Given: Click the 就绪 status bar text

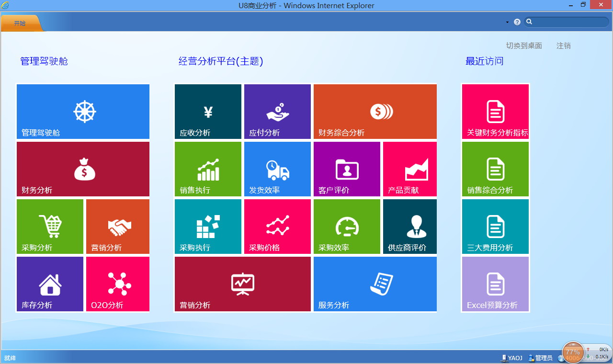Looking at the screenshot, I should [10, 358].
